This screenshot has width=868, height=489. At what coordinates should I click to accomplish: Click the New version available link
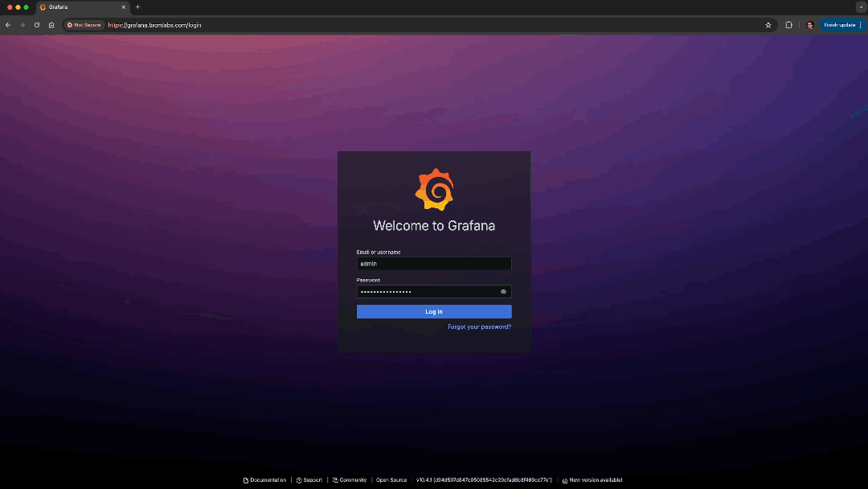point(592,480)
